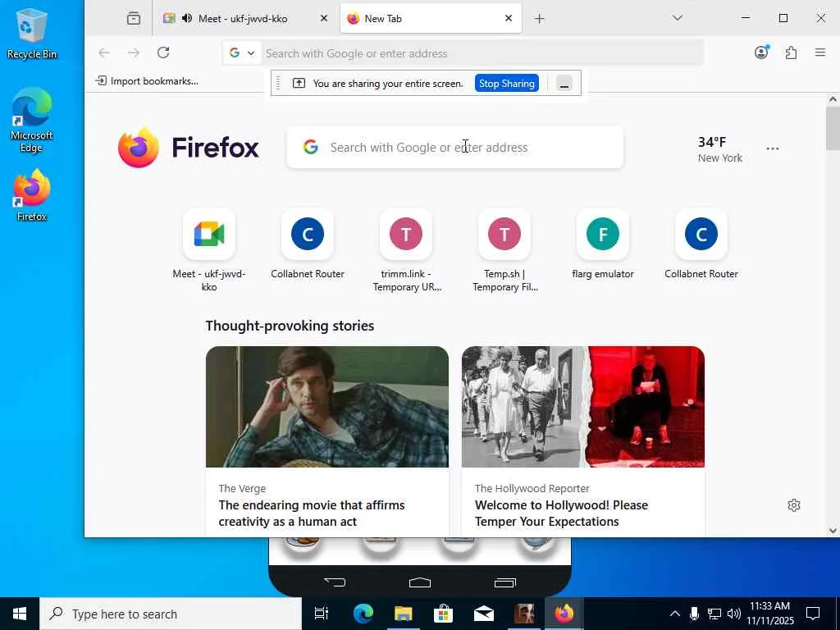Open The Hollywood Reporter story thumbnail
The height and width of the screenshot is (630, 840).
pyautogui.click(x=583, y=407)
